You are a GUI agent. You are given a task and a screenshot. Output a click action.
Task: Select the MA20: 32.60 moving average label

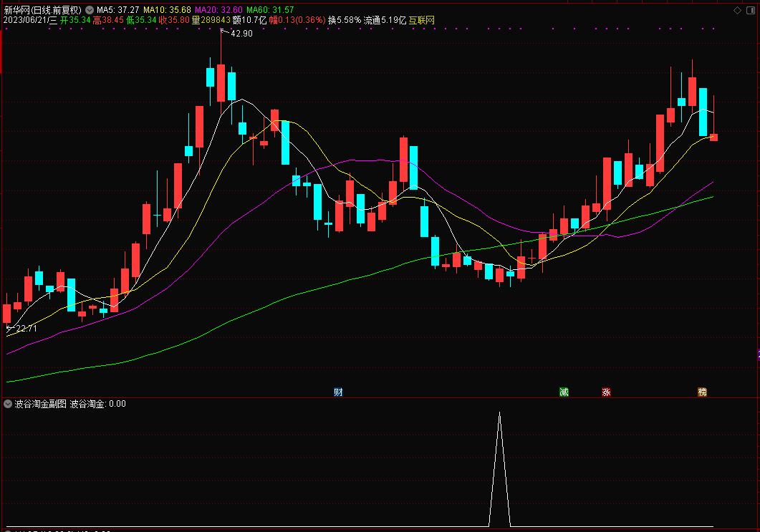(x=218, y=10)
